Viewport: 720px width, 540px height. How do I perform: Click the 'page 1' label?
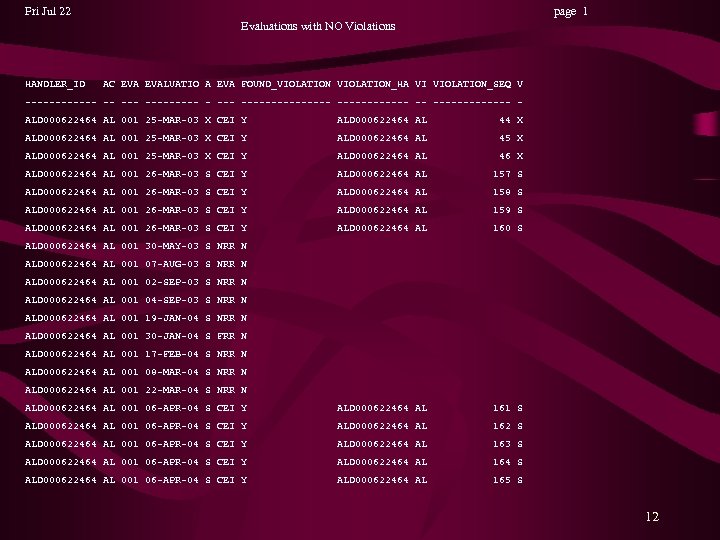pyautogui.click(x=570, y=11)
